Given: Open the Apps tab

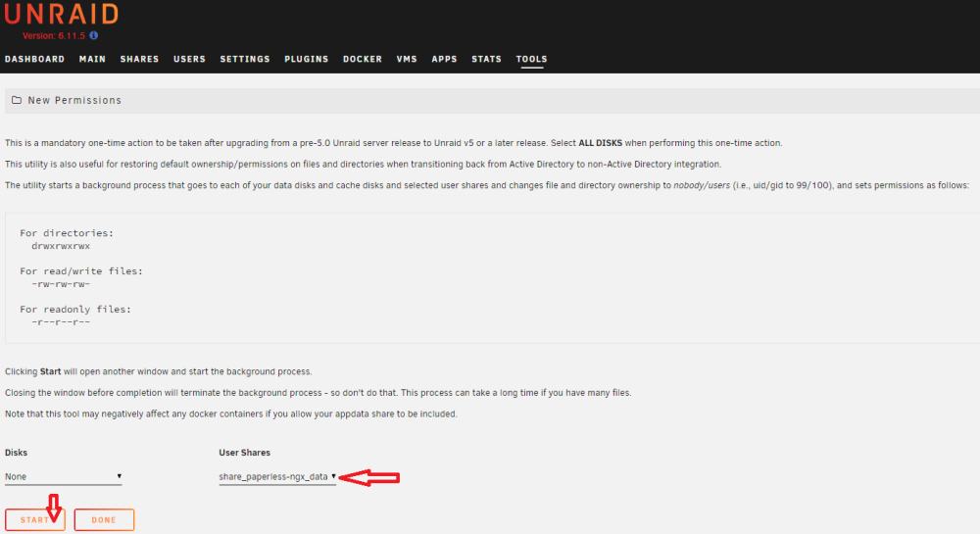Looking at the screenshot, I should (x=444, y=59).
